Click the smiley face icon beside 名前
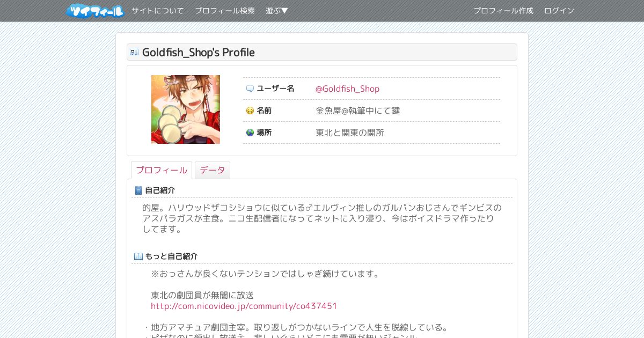Image resolution: width=644 pixels, height=338 pixels. coord(250,111)
